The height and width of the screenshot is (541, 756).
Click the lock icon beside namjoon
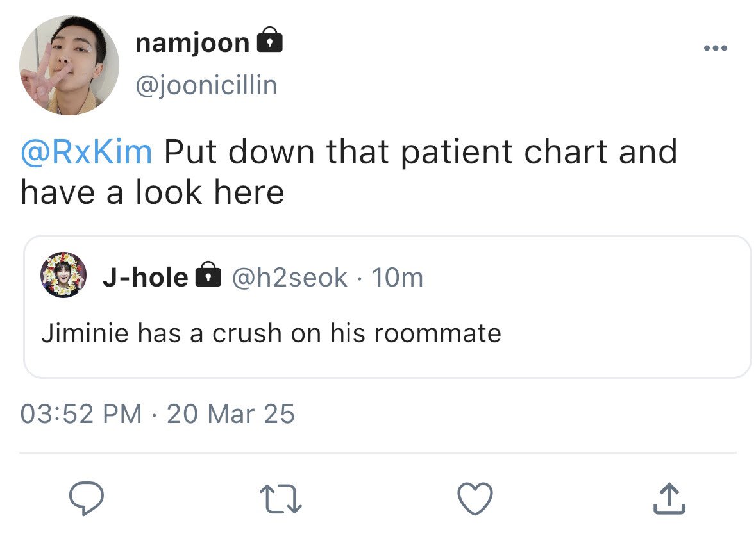[269, 40]
